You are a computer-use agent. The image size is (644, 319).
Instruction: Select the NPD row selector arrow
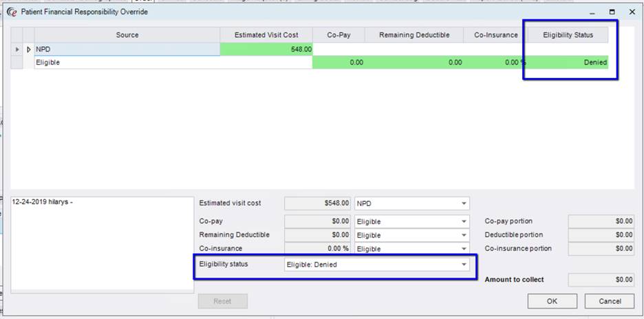point(17,50)
